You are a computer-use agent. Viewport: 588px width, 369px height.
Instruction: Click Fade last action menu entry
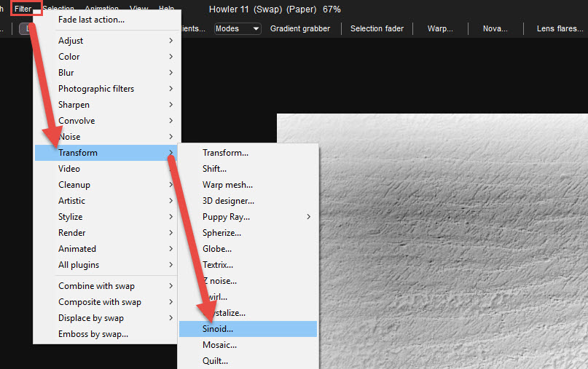[91, 20]
